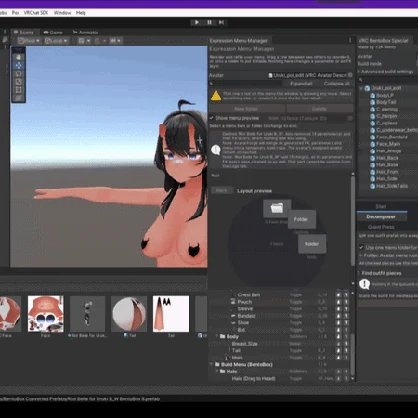
Task: Click the folder icon tile in the layout preview
Action: tap(277, 208)
